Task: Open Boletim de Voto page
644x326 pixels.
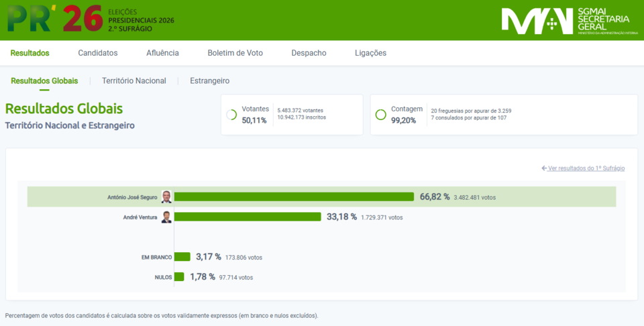Action: (235, 53)
